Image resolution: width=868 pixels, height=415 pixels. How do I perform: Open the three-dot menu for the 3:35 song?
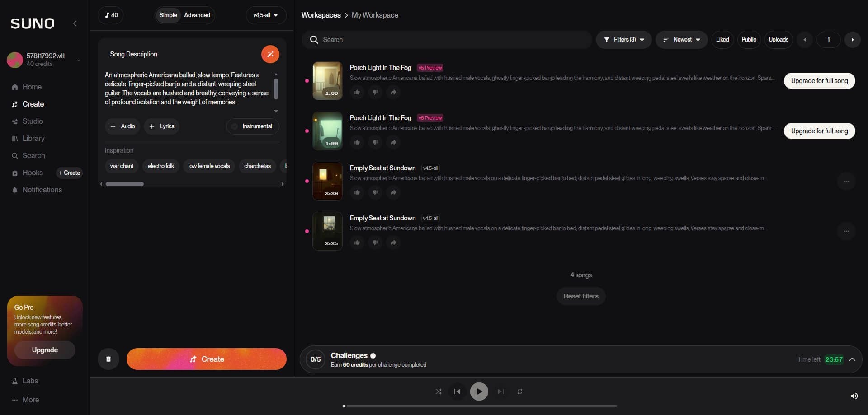(x=846, y=231)
